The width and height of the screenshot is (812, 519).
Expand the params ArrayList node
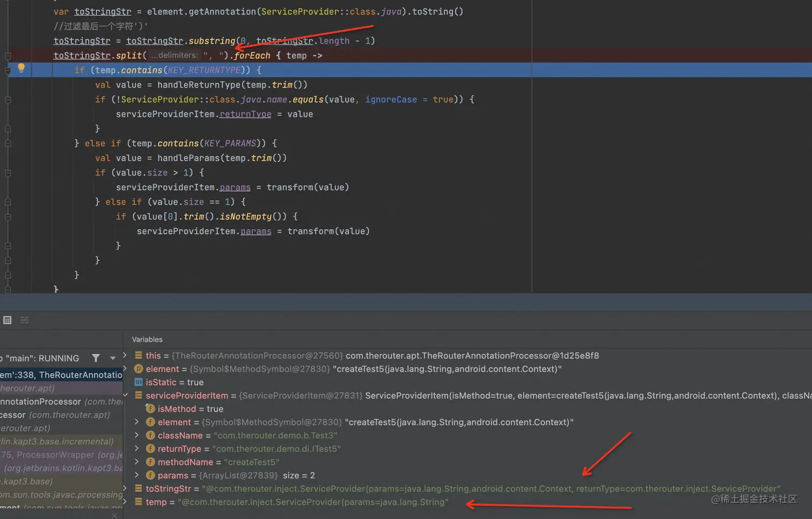click(x=137, y=476)
